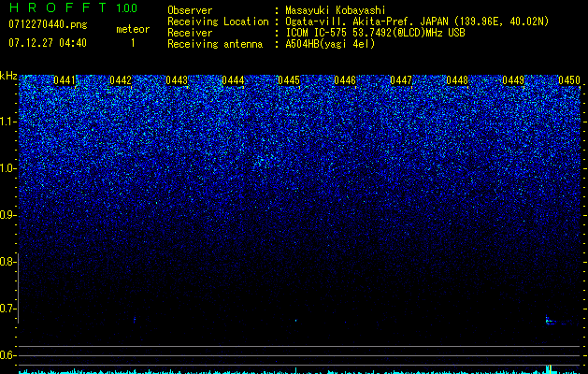Select the filename 0712270440.png
588x374 pixels.
point(48,24)
